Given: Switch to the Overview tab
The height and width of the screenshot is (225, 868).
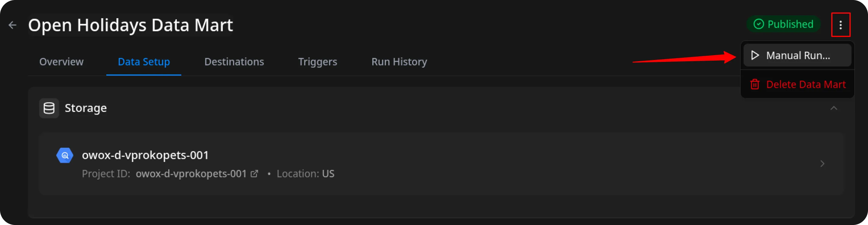Looking at the screenshot, I should coord(61,62).
